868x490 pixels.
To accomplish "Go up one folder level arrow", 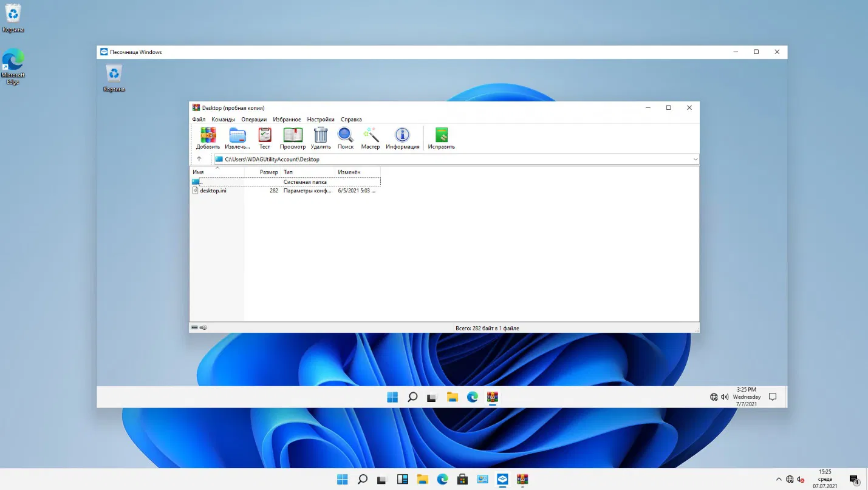I will 199,159.
